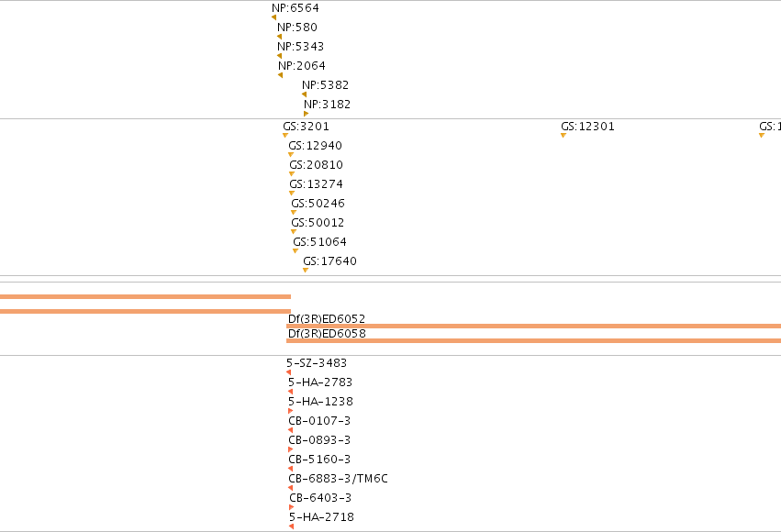Click the triangle marker under NP:6564
The height and width of the screenshot is (532, 781).
pos(274,18)
